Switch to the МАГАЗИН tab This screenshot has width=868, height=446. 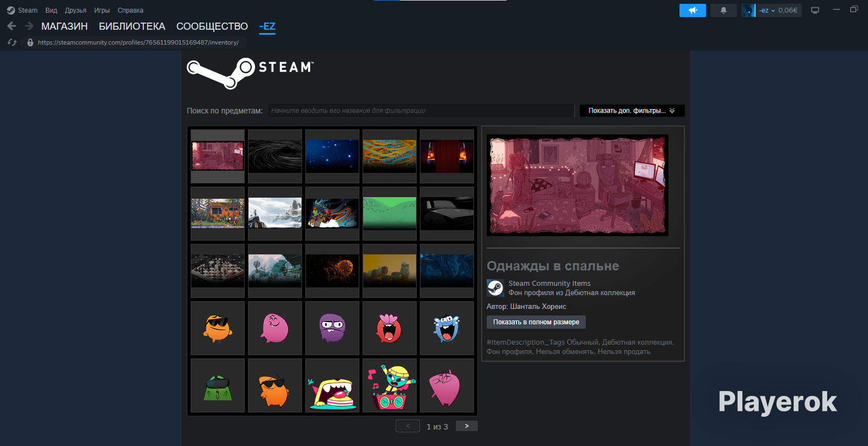tap(64, 26)
